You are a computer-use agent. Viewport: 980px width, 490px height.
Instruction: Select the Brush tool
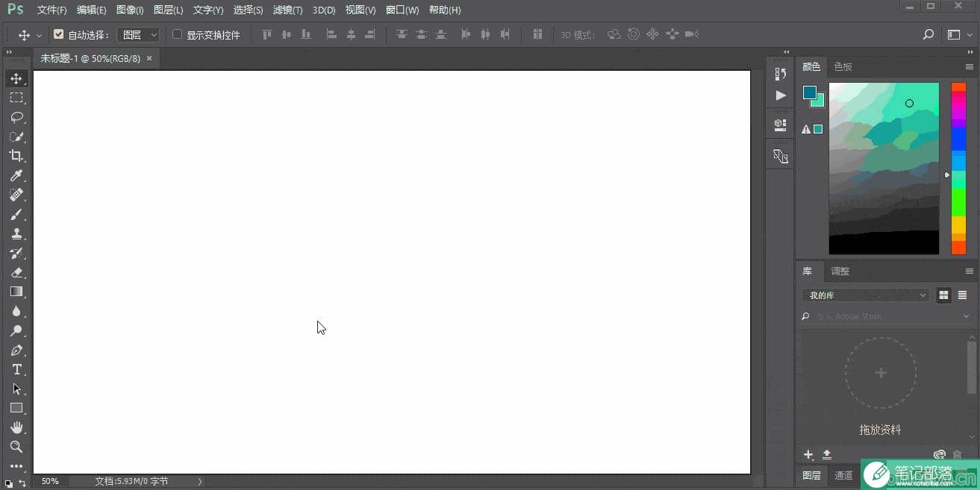16,214
